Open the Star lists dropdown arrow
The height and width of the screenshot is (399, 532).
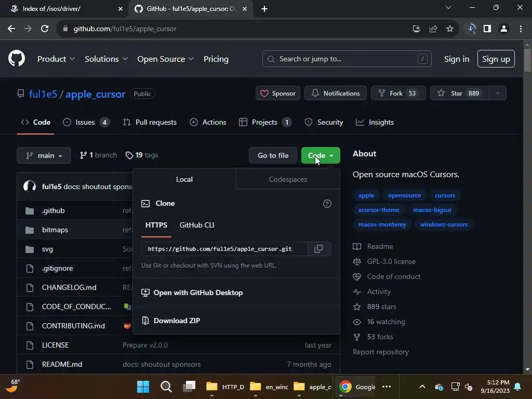pyautogui.click(x=497, y=94)
